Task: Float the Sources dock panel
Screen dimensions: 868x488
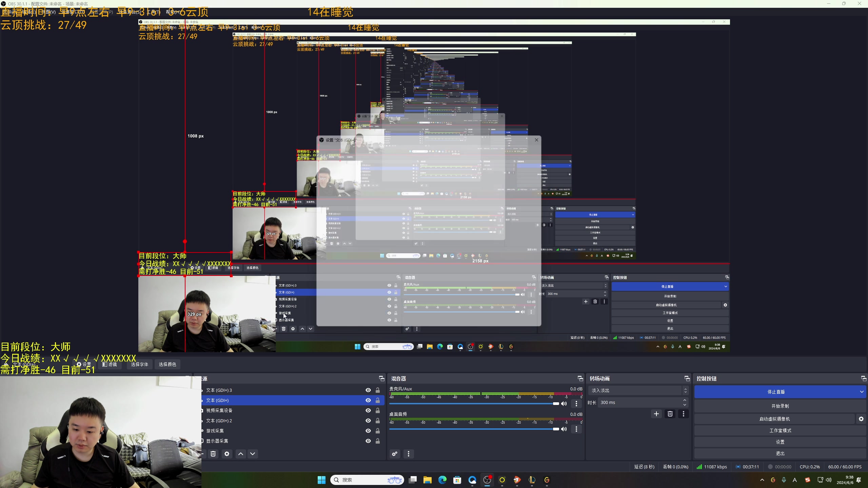Action: click(381, 379)
